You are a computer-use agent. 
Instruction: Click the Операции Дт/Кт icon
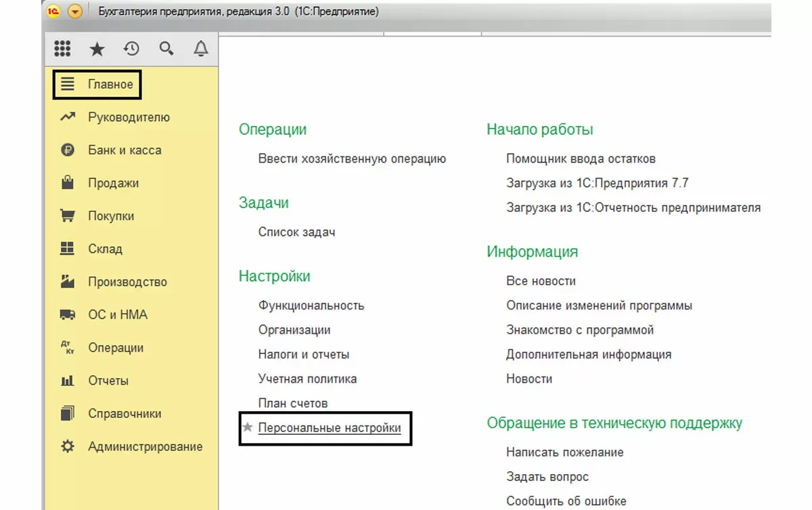pos(68,347)
